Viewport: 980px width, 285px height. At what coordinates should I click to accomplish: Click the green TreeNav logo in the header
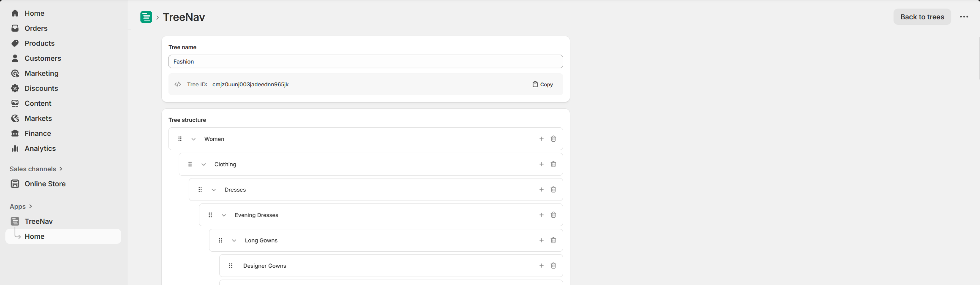pos(146,17)
